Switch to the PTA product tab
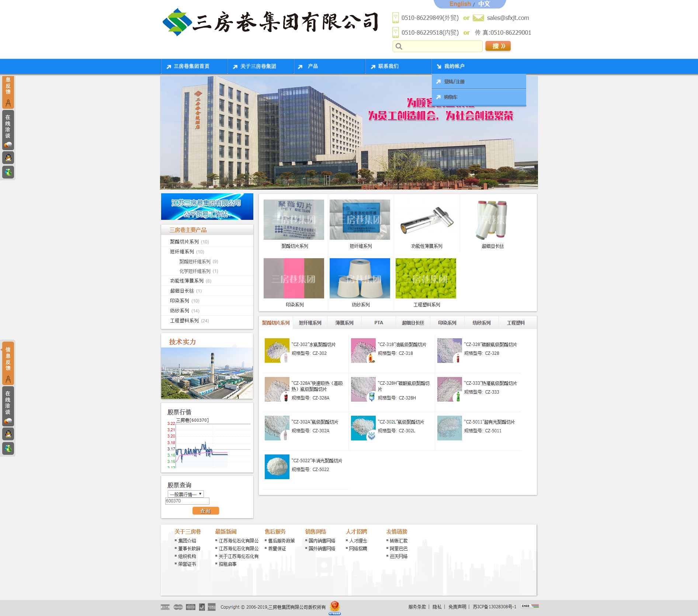 (379, 323)
